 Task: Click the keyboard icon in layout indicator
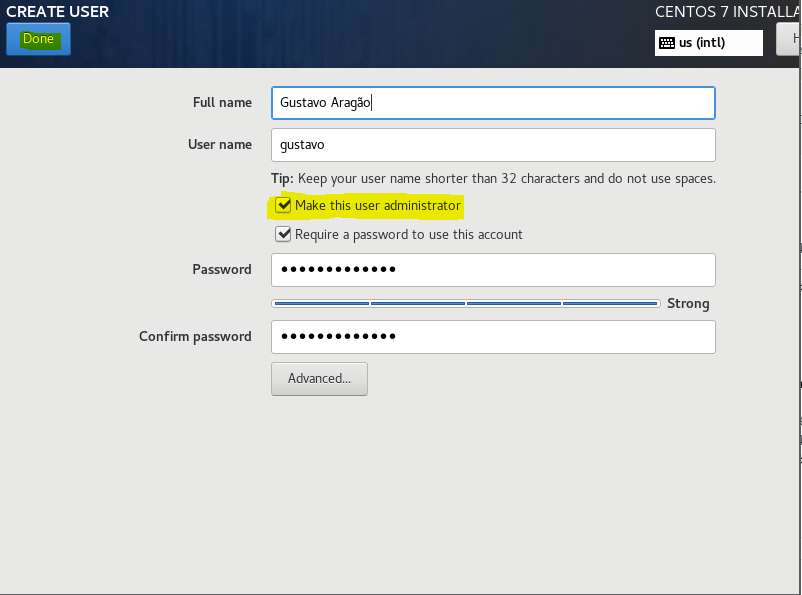(x=667, y=43)
